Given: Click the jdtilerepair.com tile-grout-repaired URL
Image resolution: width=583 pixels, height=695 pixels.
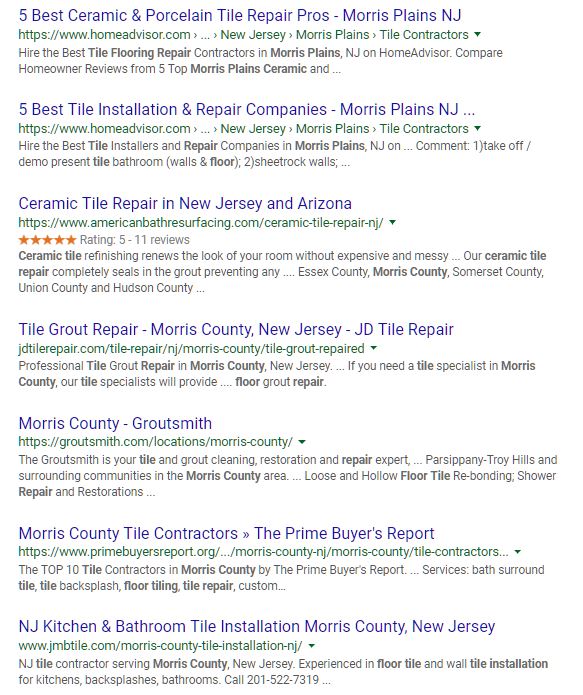Looking at the screenshot, I should (x=192, y=348).
